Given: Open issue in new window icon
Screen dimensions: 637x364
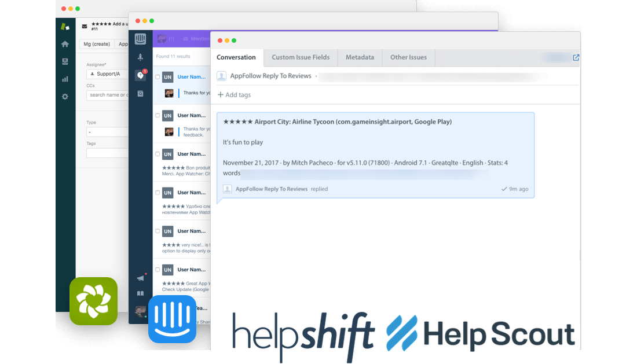Looking at the screenshot, I should point(576,57).
